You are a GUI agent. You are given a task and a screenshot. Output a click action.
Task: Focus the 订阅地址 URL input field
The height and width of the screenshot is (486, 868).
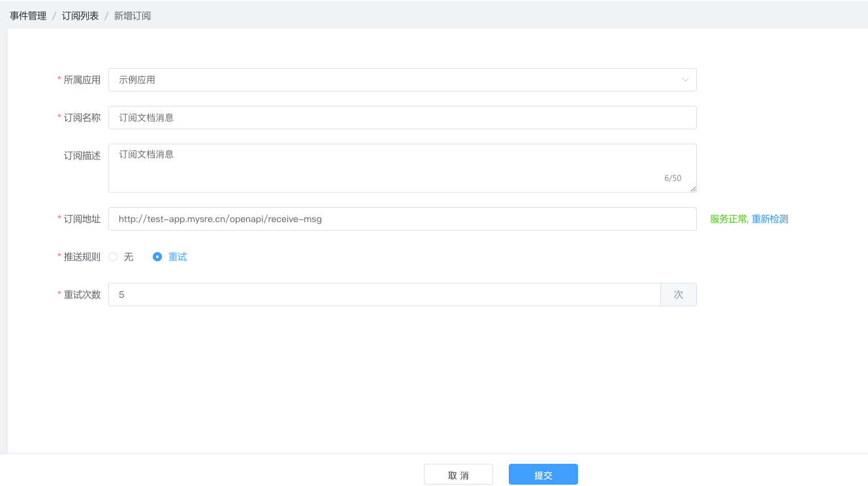[x=402, y=219]
